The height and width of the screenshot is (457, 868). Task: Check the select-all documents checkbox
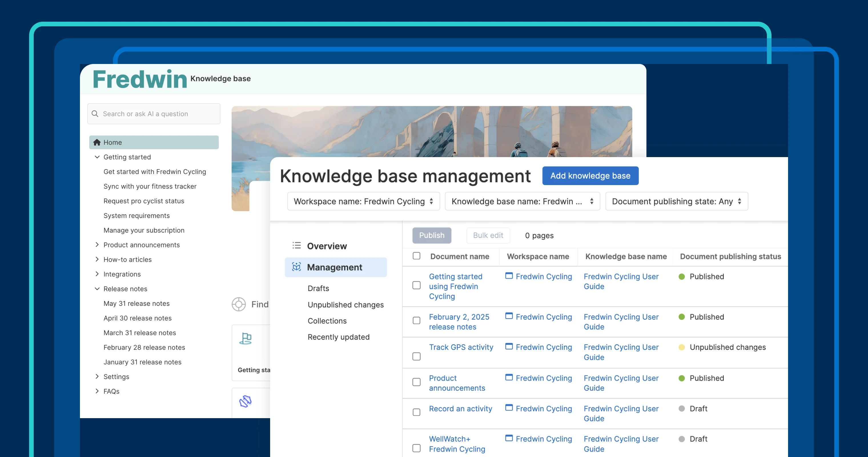point(417,256)
